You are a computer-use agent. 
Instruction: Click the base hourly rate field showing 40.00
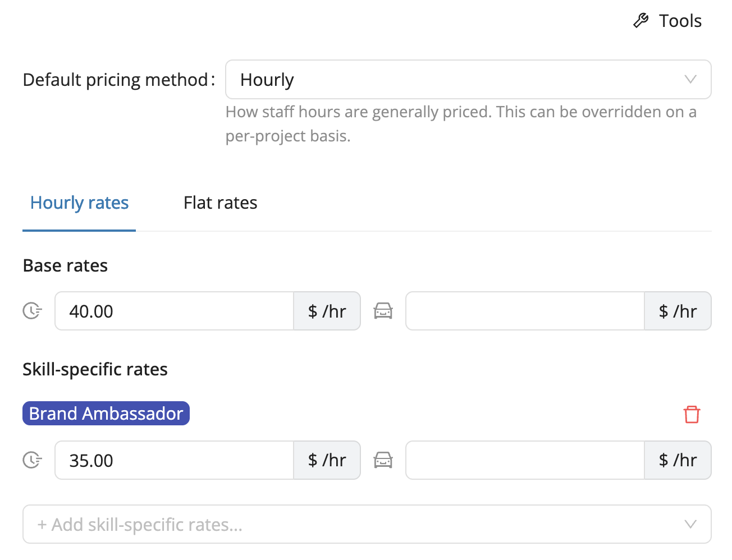click(174, 311)
